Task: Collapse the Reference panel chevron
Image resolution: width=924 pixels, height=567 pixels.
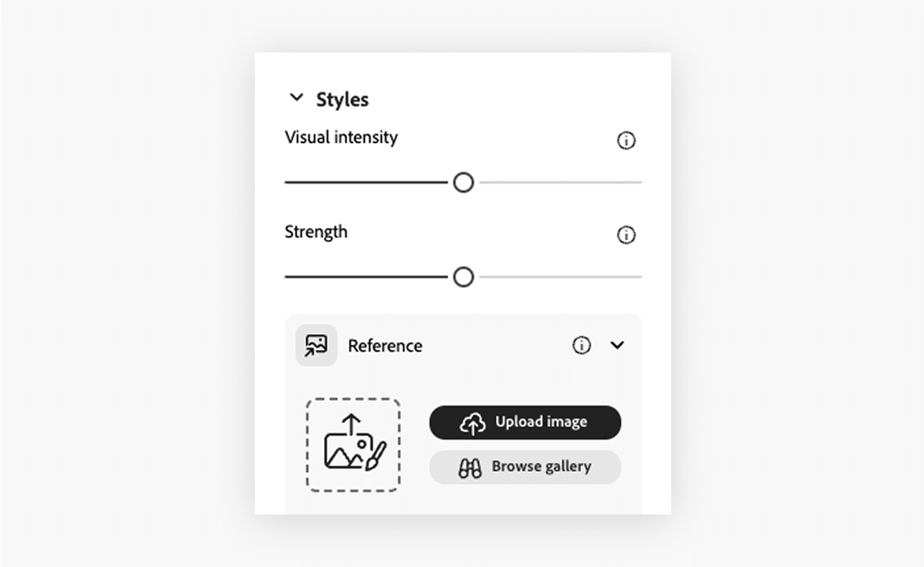Action: click(617, 345)
